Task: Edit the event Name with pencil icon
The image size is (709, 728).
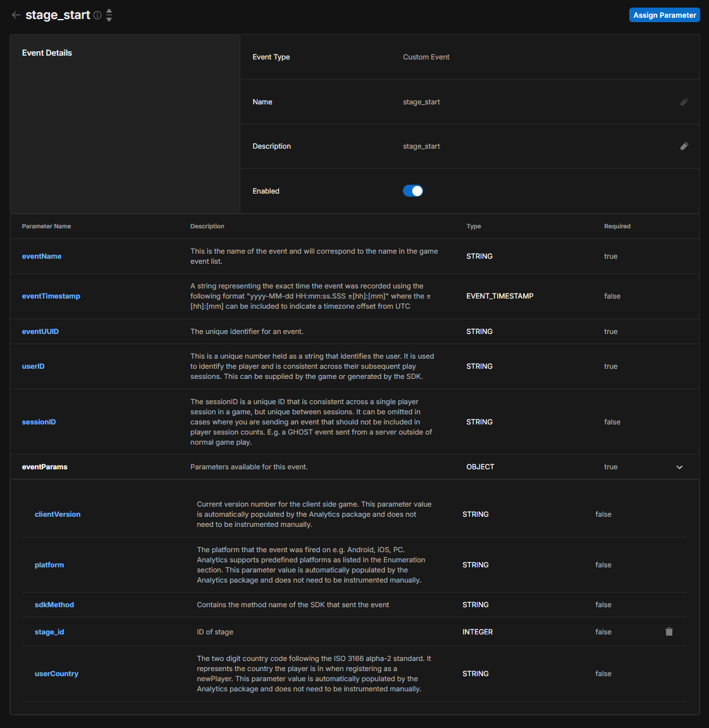Action: pyautogui.click(x=684, y=102)
